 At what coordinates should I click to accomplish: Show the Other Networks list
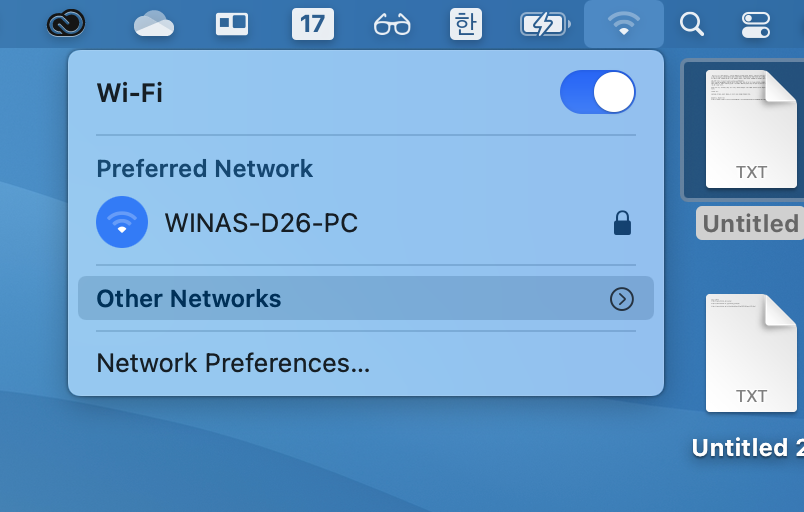(x=366, y=298)
